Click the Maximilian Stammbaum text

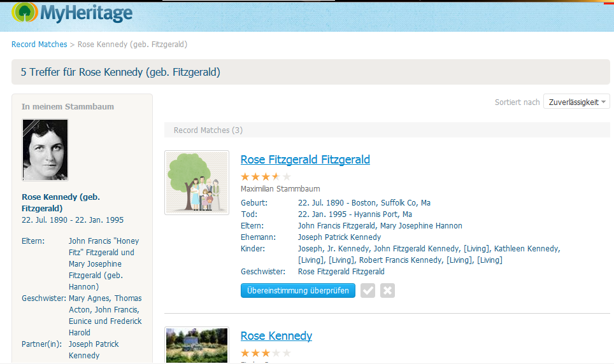point(280,188)
